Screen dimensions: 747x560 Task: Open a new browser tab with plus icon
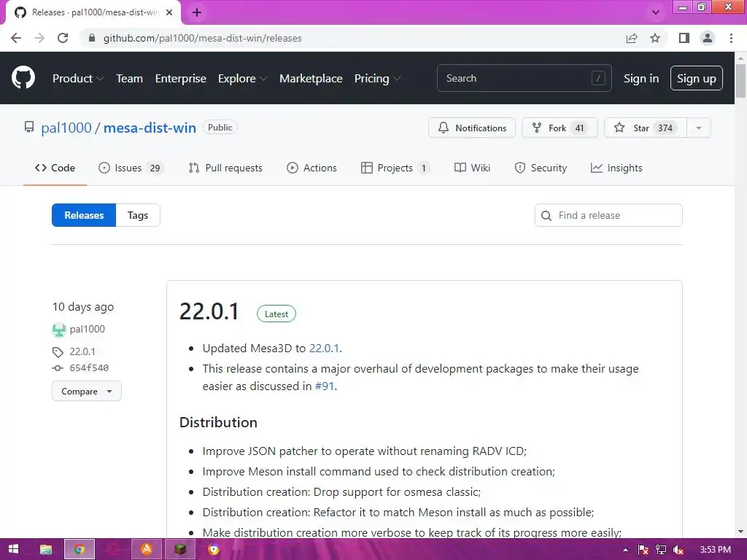tap(197, 12)
